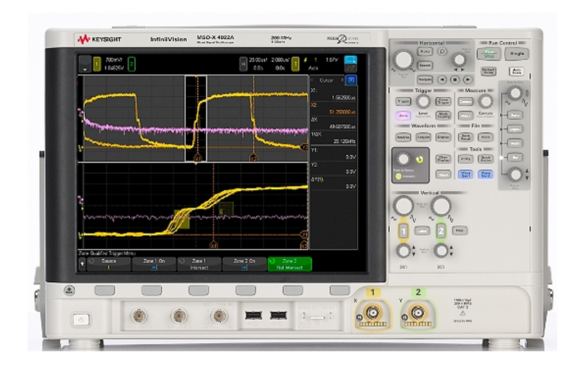Screen dimensions: 588x380
Task: Tap the channel 1 BNC input connector
Action: point(373,312)
